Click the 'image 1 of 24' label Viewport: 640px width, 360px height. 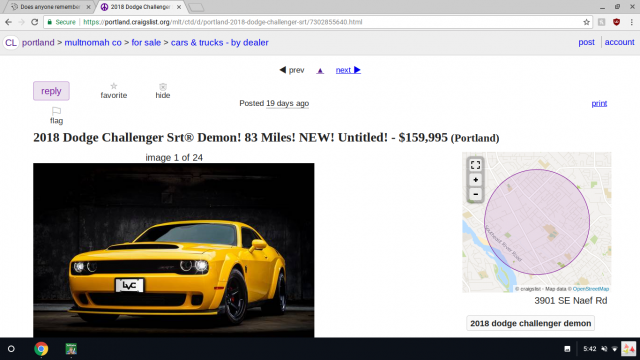click(174, 158)
